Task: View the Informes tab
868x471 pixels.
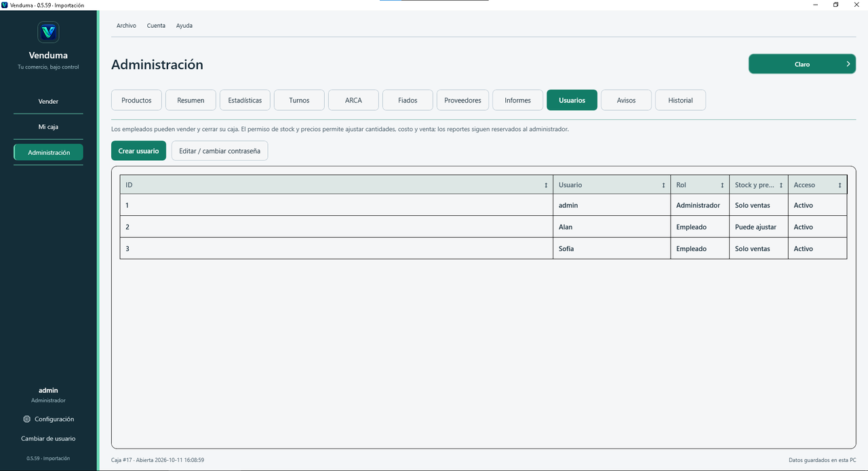Action: coord(517,100)
